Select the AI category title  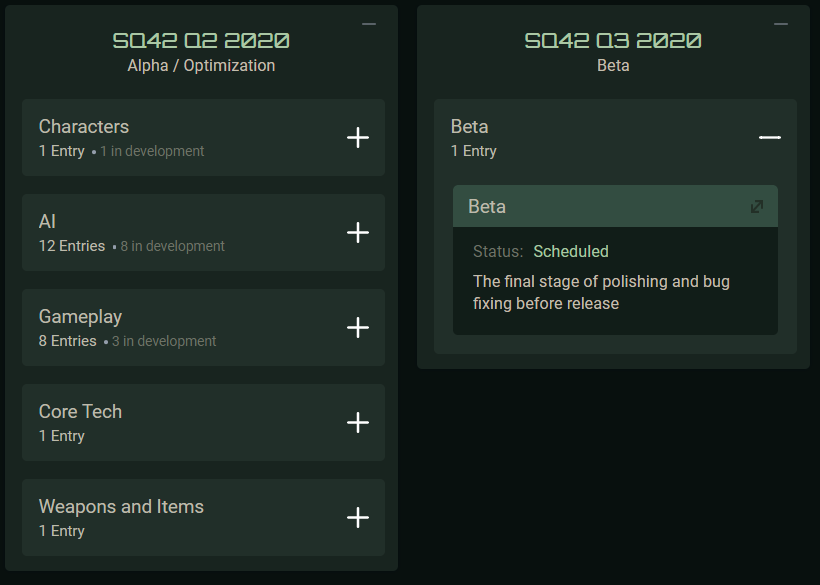pos(47,222)
